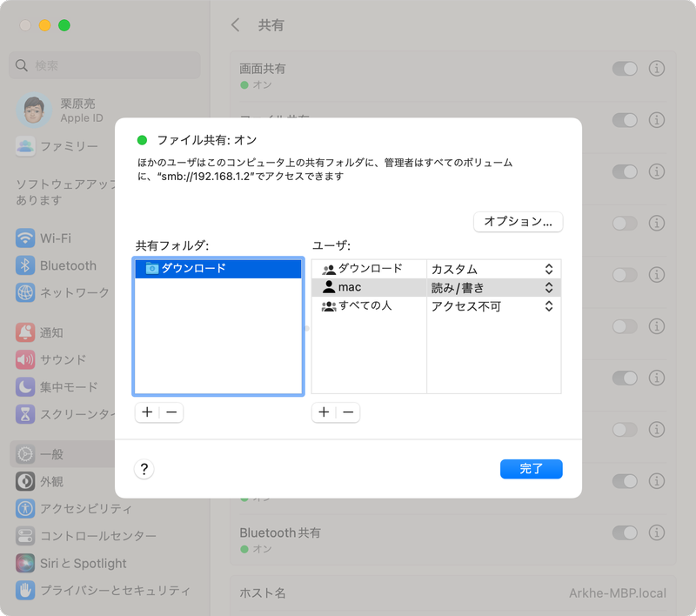The image size is (696, 616).
Task: Flip the sharing switch above Bluetooth共有
Action: (626, 481)
